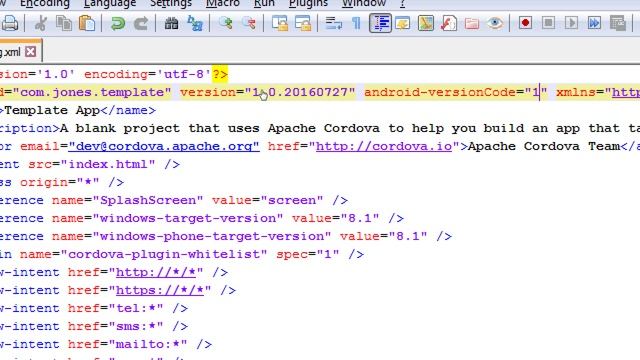Image resolution: width=640 pixels, height=360 pixels.
Task: Click the Paste clipboard icon
Action: (87, 23)
